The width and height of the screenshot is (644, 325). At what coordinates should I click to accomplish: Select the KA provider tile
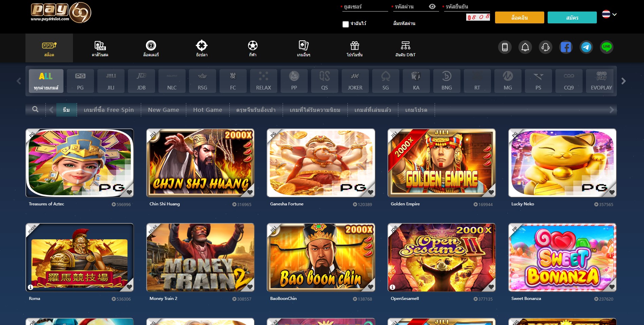point(416,81)
